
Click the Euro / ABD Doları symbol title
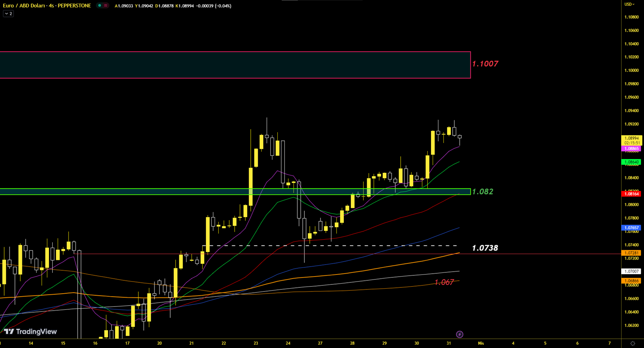point(47,6)
